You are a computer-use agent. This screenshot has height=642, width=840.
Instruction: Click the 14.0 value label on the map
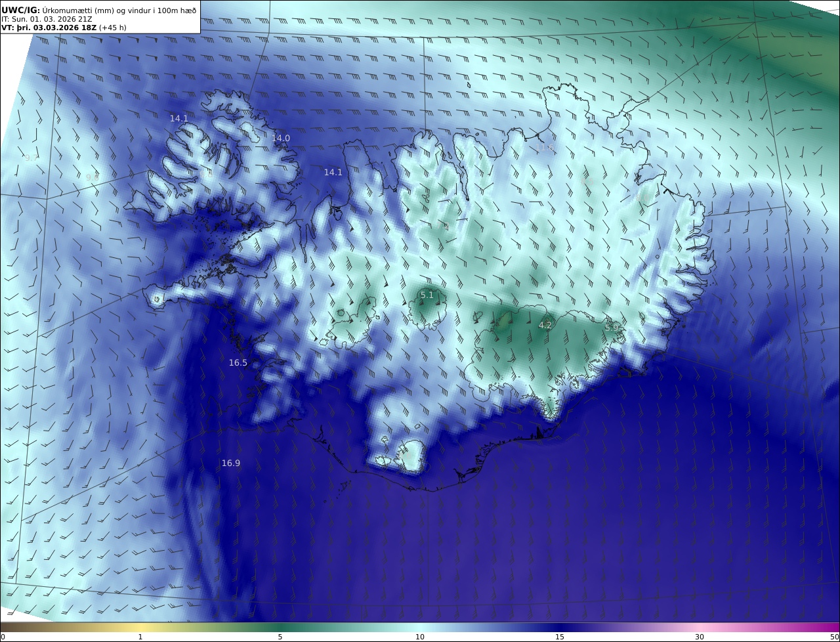coord(281,139)
